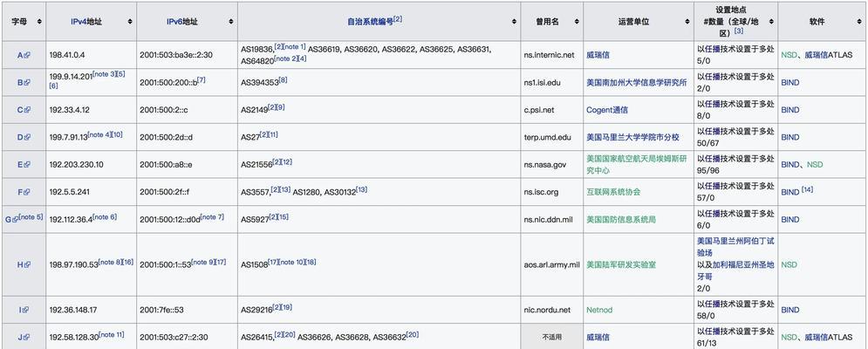This screenshot has height=349, width=868.
Task: Click the letter F link in the 字母 column
Action: pos(20,192)
